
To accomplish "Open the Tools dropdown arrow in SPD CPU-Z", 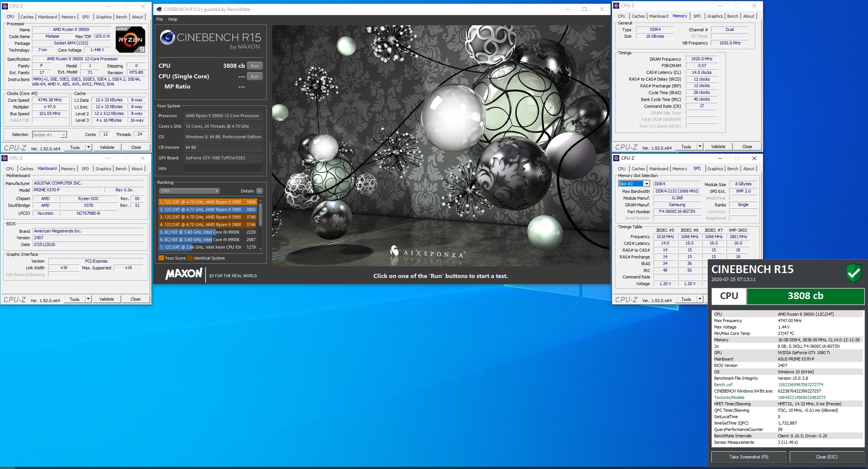I will click(x=700, y=299).
